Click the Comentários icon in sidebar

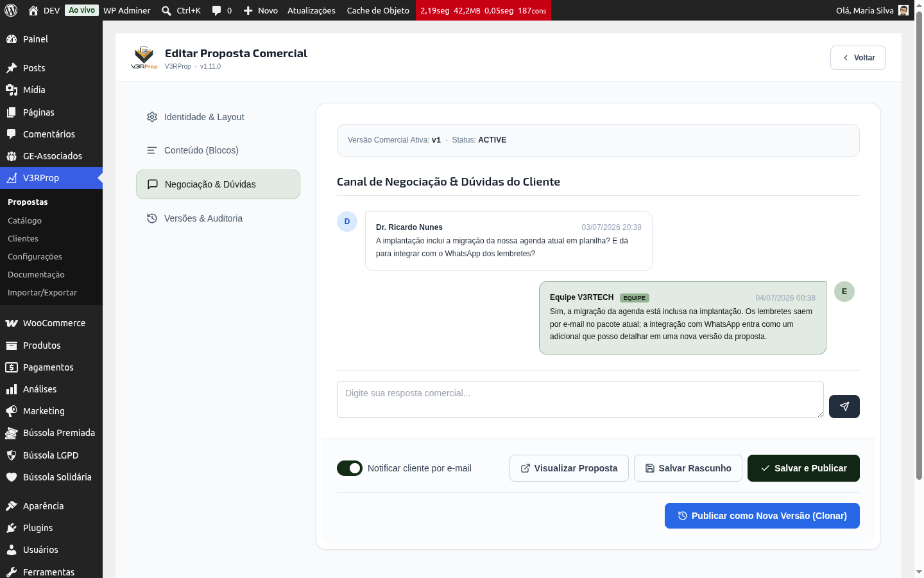pos(12,134)
